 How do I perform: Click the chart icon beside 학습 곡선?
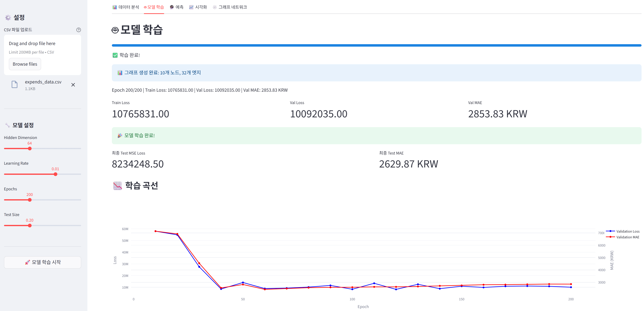[117, 186]
